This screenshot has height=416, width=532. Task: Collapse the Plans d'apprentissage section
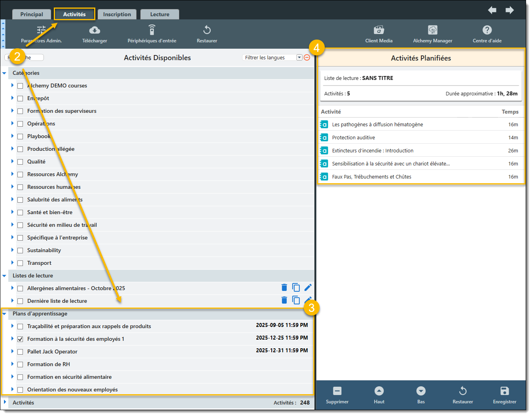pos(4,314)
